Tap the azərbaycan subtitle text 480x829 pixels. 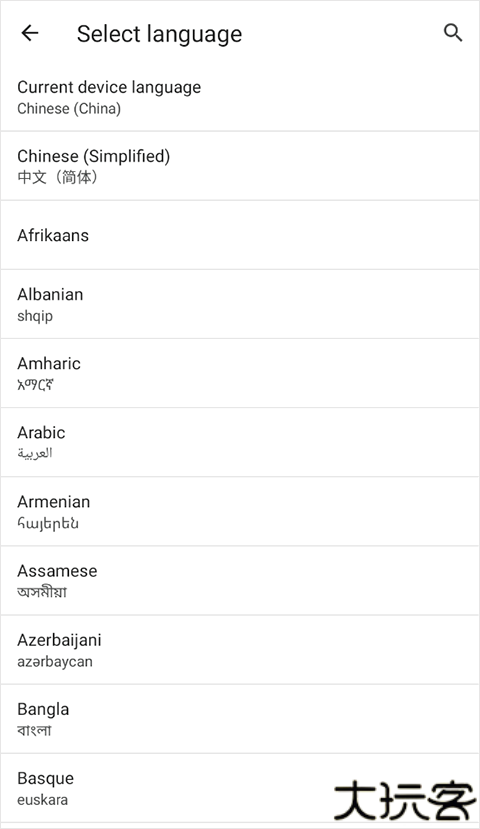[x=54, y=661]
